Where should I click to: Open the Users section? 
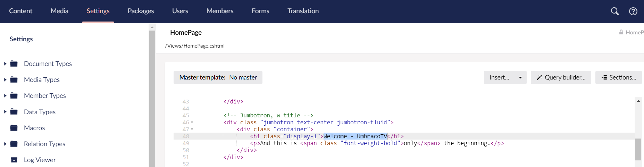coord(180,11)
